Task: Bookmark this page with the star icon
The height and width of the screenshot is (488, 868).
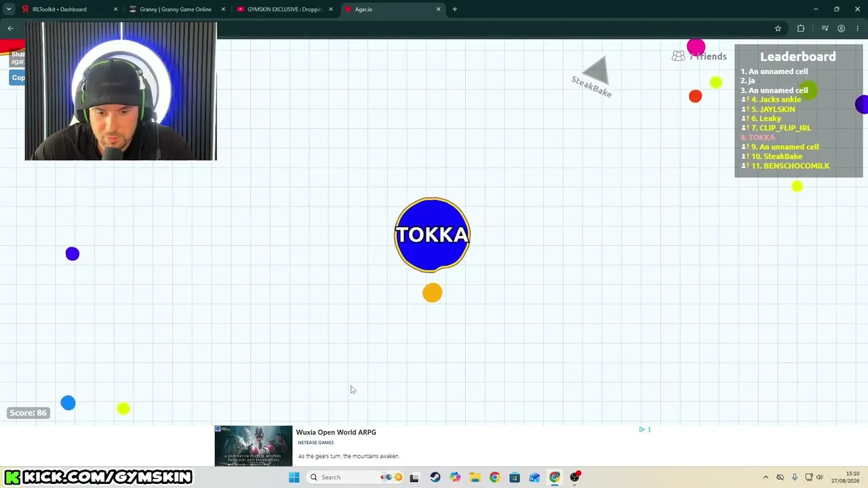Action: [778, 28]
